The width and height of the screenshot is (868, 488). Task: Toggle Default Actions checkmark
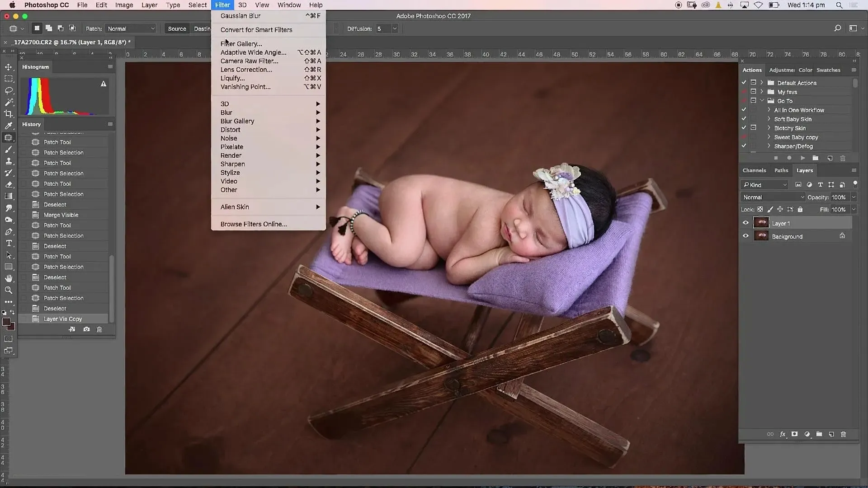pyautogui.click(x=744, y=83)
